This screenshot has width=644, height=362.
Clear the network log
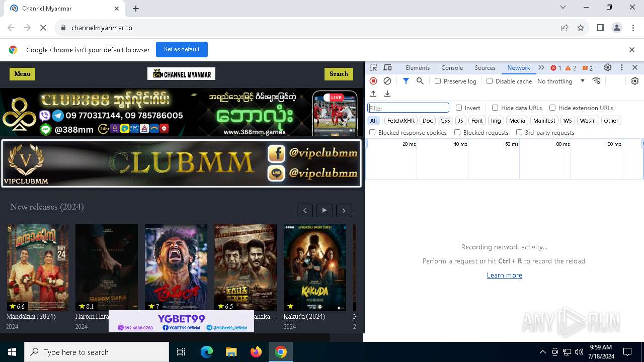point(387,81)
